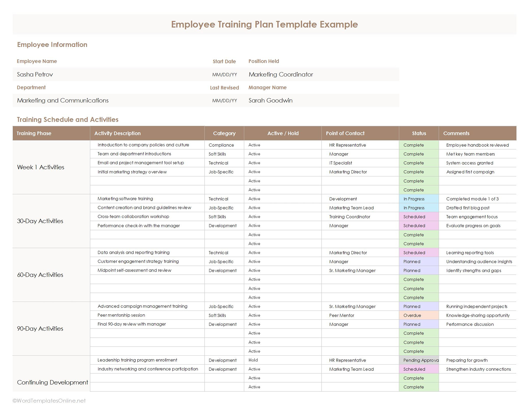Image resolution: width=532 pixels, height=413 pixels.
Task: Click 'Identify strengths and gaps' comment
Action: coord(474,270)
